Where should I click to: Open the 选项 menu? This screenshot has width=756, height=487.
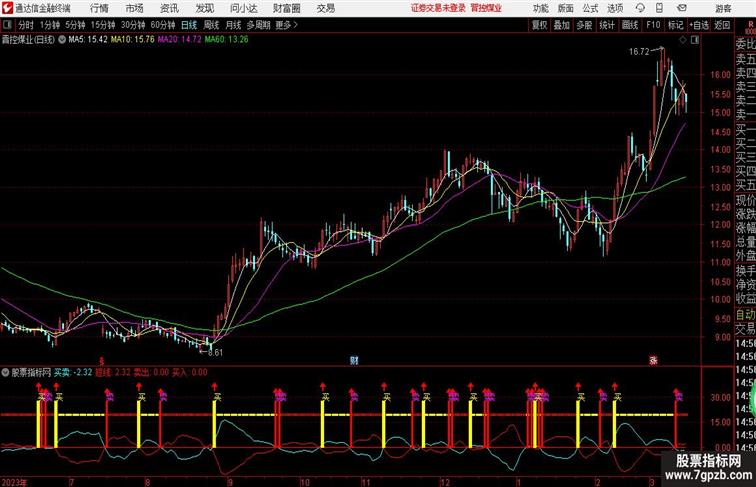pyautogui.click(x=615, y=8)
